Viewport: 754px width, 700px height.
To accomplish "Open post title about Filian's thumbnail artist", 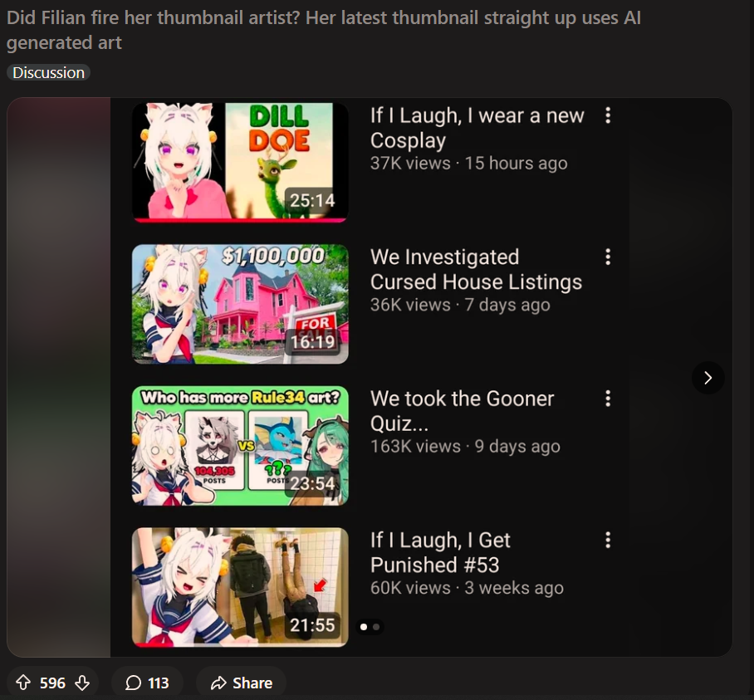I will coord(324,30).
